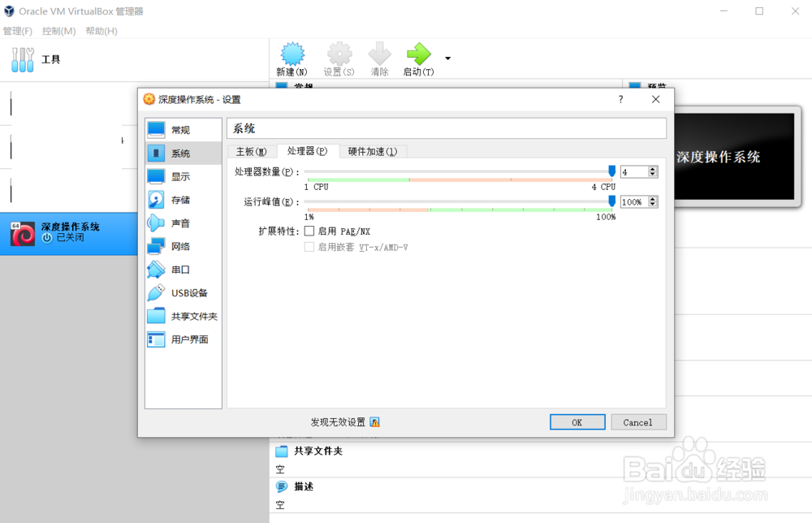The width and height of the screenshot is (812, 523).
Task: Increase processor count with up stepper
Action: tap(653, 169)
